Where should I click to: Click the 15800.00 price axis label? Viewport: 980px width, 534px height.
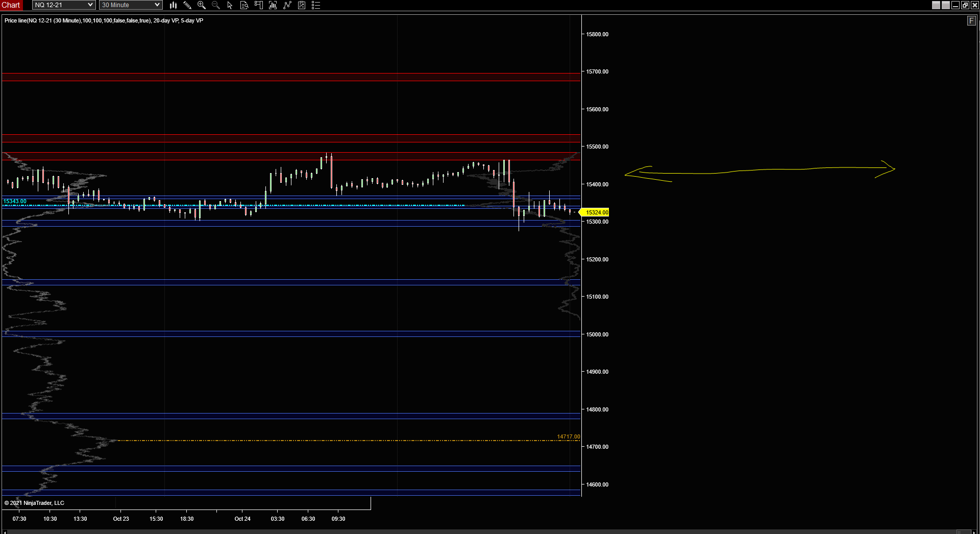coord(597,34)
